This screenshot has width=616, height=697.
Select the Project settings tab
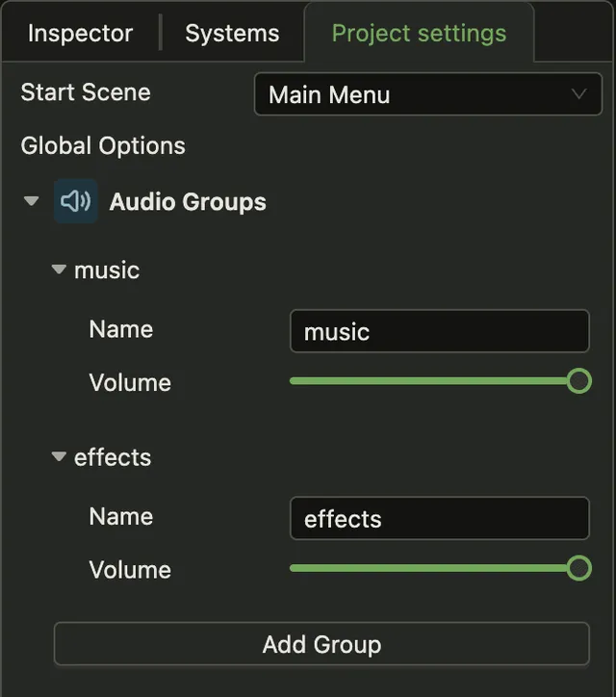419,33
